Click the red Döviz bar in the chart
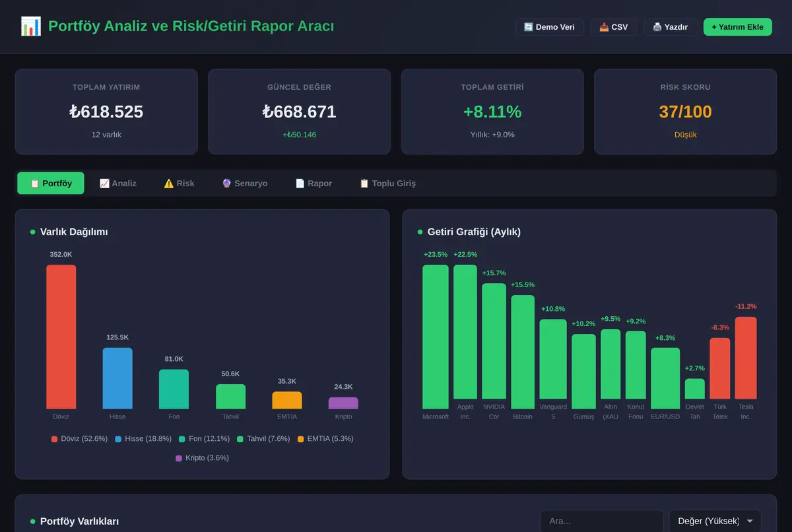This screenshot has width=792, height=532. tap(61, 337)
